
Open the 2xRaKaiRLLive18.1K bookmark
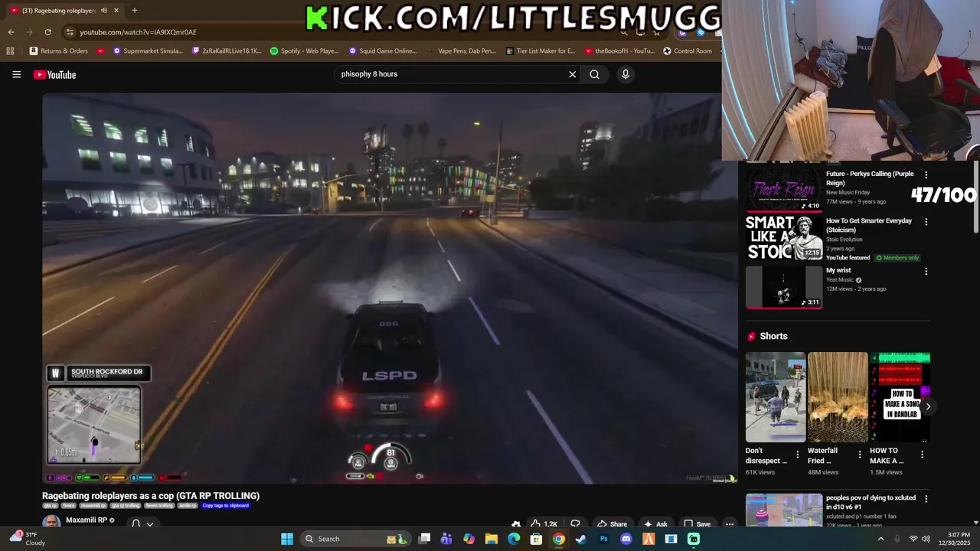[227, 51]
